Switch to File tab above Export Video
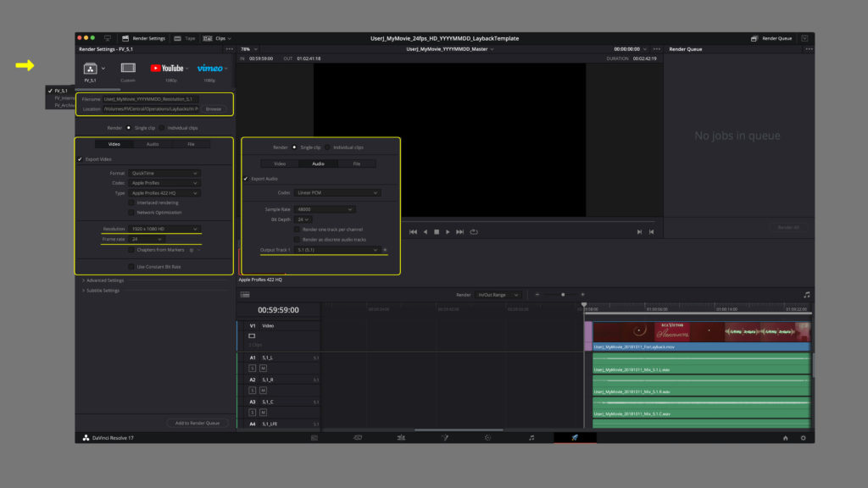 (x=191, y=144)
